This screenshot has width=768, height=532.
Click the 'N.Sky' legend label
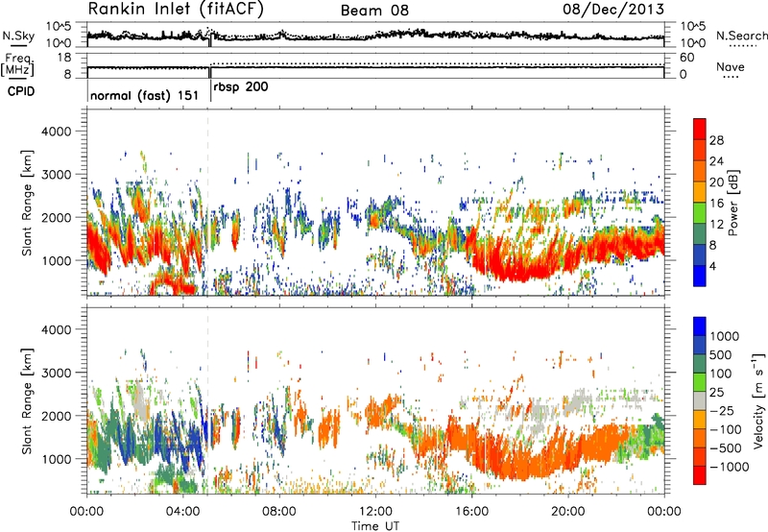[x=18, y=36]
